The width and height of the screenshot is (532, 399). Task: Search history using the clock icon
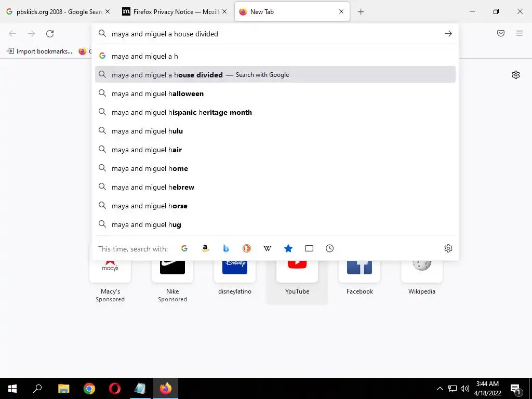tap(330, 248)
